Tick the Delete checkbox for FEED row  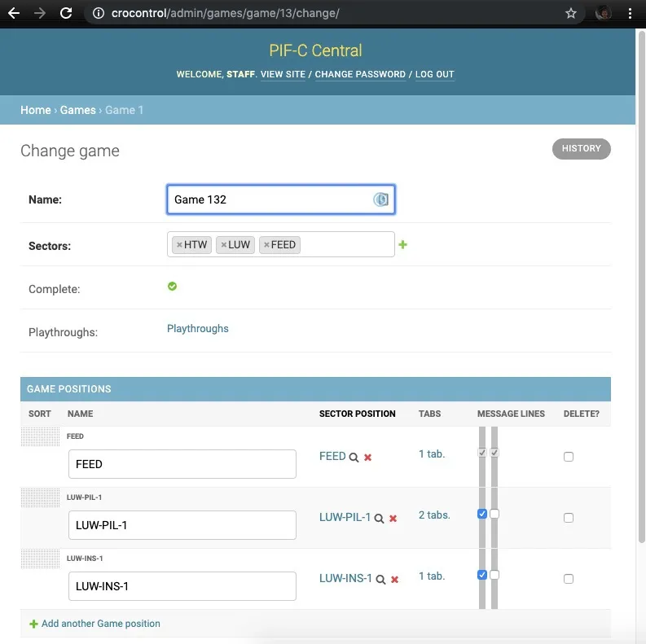pos(569,457)
